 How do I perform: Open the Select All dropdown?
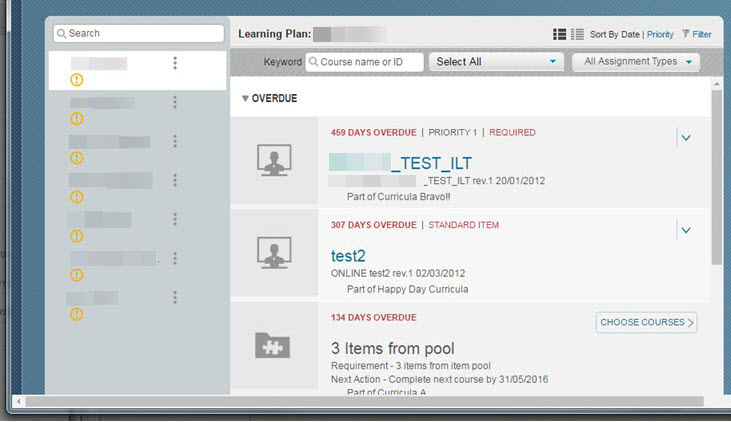tap(496, 62)
